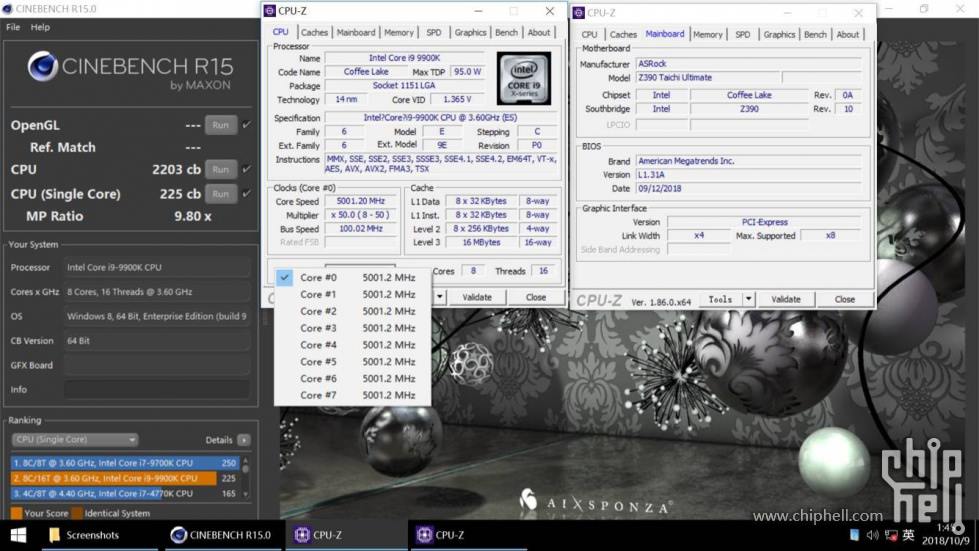Click Validate in front CPU-Z window
979x551 pixels.
(x=477, y=297)
